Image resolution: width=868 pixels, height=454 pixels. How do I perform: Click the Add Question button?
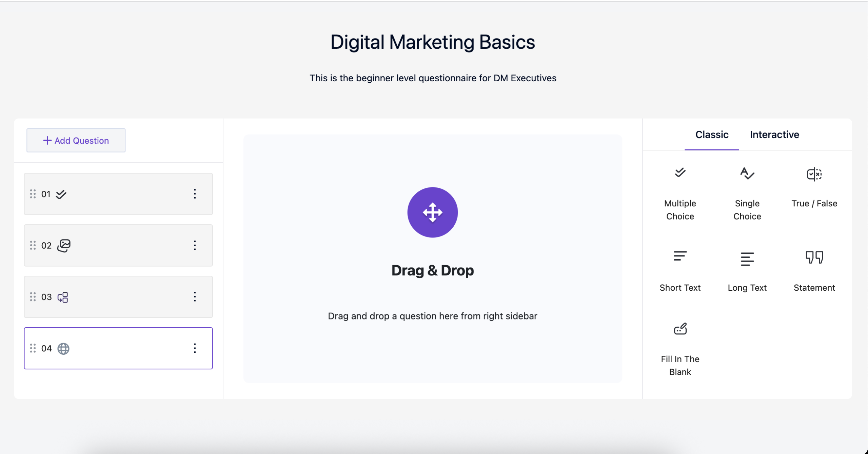pos(76,140)
